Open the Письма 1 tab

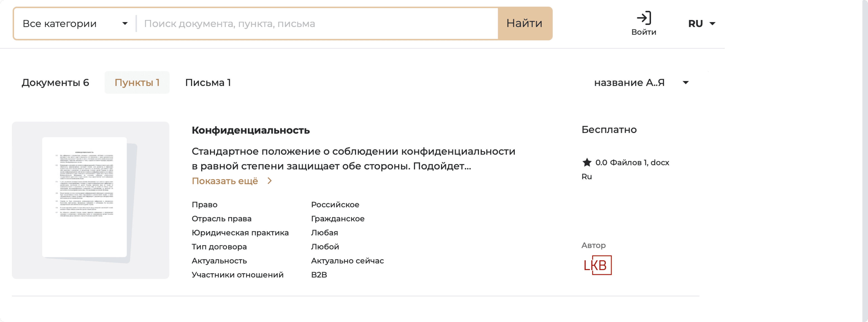tap(208, 83)
